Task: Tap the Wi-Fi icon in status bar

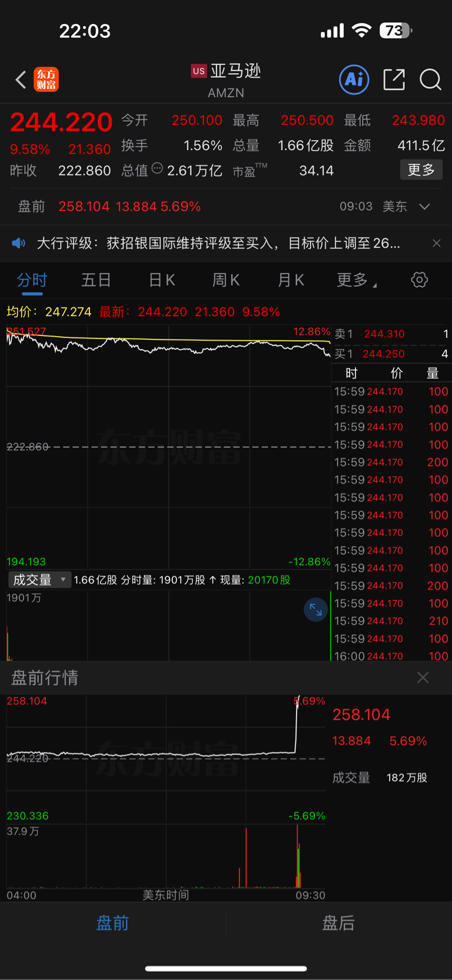Action: pos(362,31)
